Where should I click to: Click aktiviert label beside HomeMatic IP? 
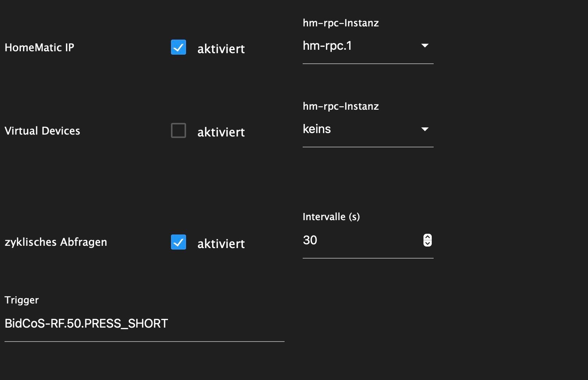(221, 49)
